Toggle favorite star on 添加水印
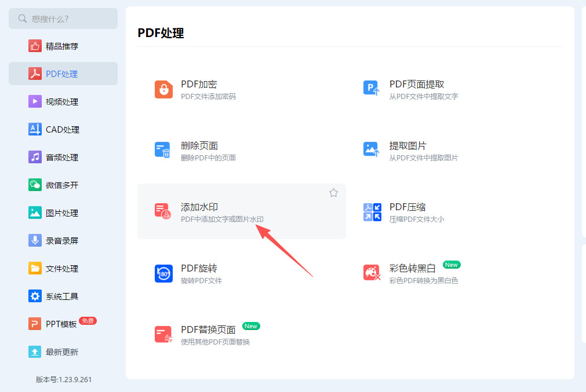Viewport: 586px width, 392px height. click(333, 193)
